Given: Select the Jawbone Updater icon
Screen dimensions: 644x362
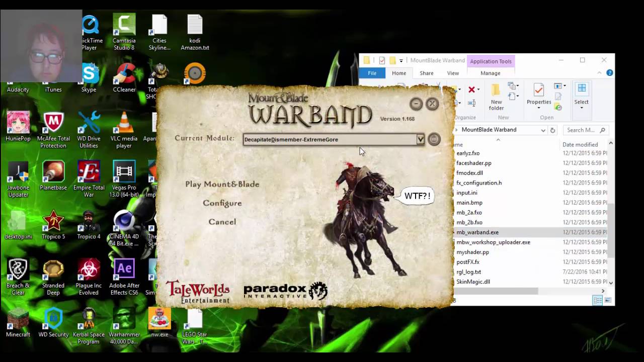Looking at the screenshot, I should point(18,179).
